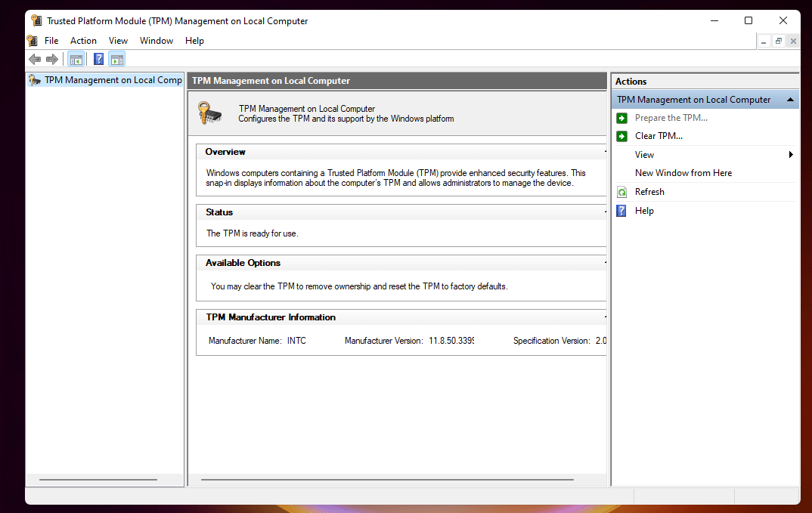Choose New Window from Here action

pyautogui.click(x=683, y=173)
